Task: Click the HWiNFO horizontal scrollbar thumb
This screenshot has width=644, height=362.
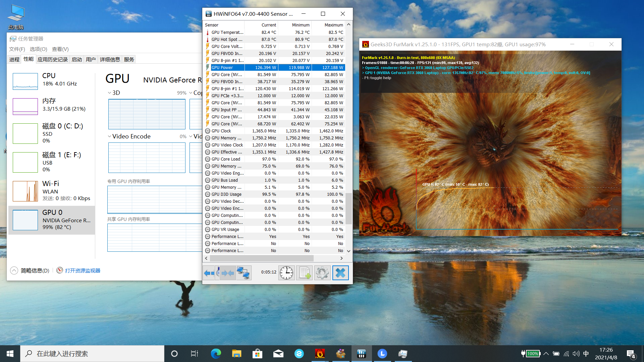Action: 262,258
